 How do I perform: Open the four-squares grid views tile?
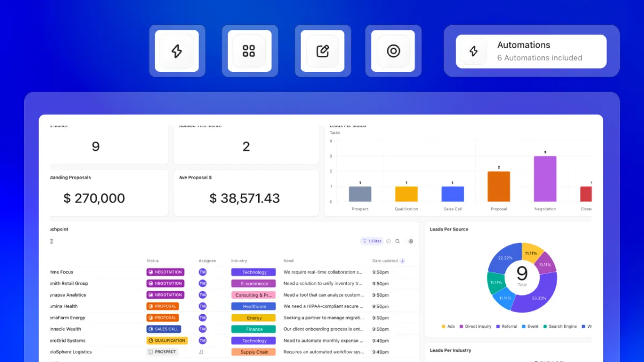click(249, 51)
